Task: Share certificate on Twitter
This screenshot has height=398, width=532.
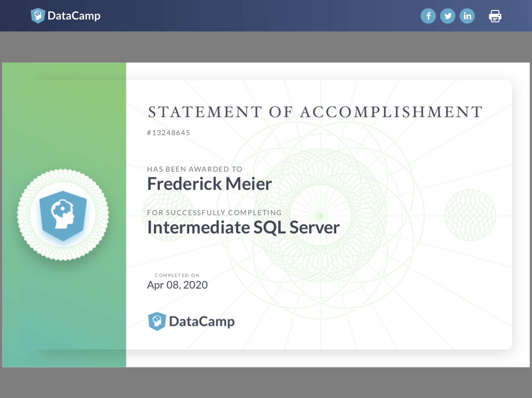Action: click(x=448, y=16)
